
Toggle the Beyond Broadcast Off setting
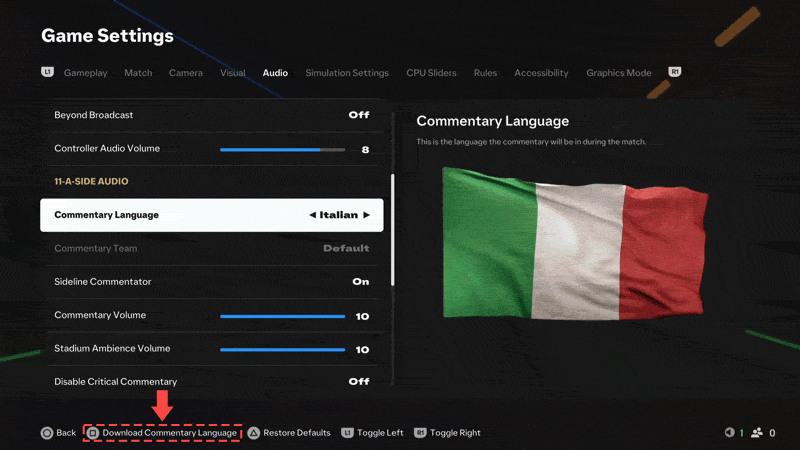point(358,115)
